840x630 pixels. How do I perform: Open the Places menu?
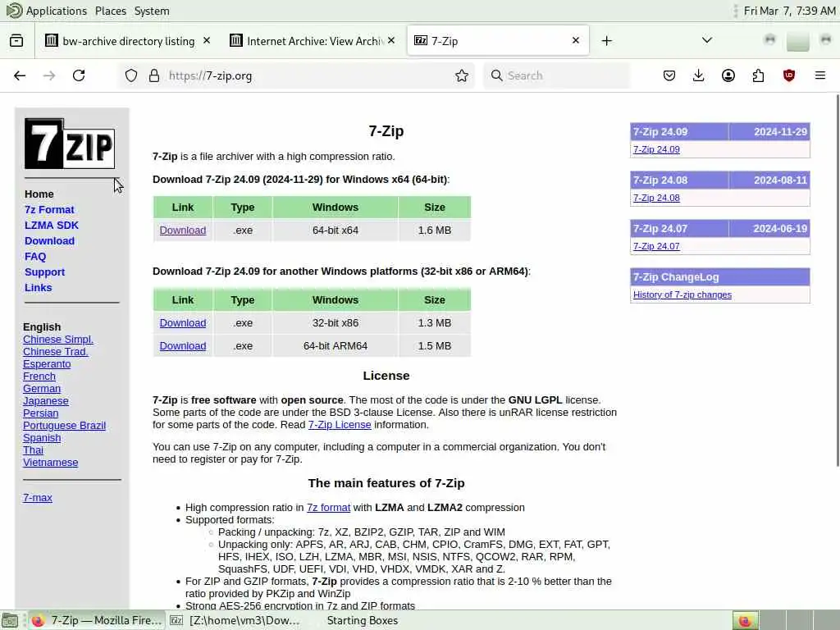pyautogui.click(x=111, y=11)
